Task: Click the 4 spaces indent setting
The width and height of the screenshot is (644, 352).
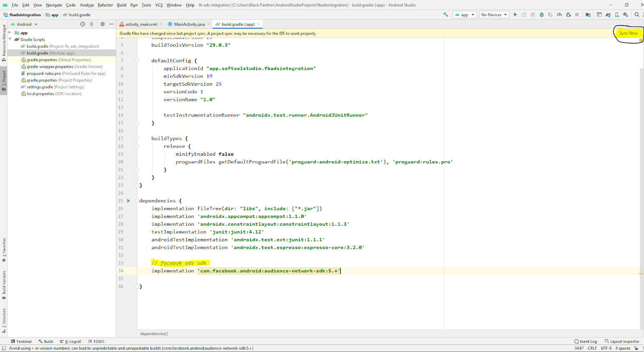Action: click(623, 348)
